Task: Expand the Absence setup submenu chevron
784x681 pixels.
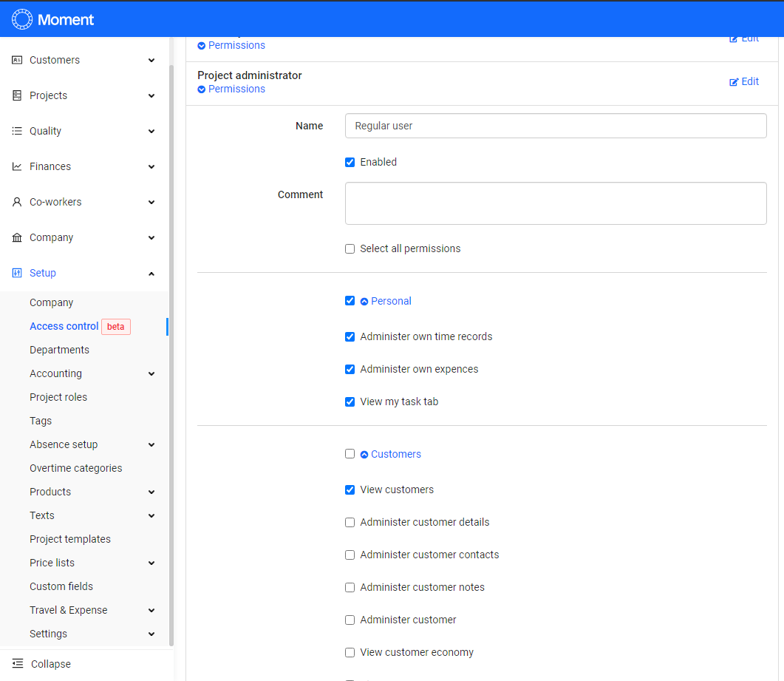Action: click(x=151, y=445)
